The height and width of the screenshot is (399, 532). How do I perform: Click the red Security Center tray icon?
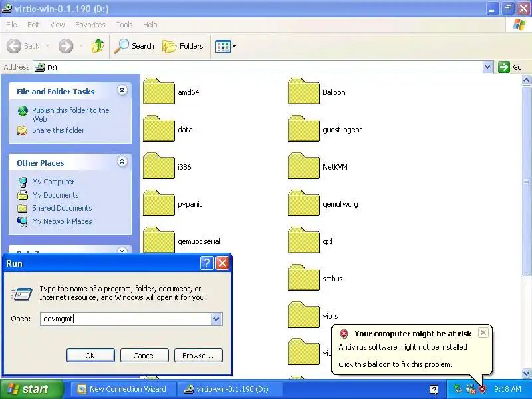[482, 389]
